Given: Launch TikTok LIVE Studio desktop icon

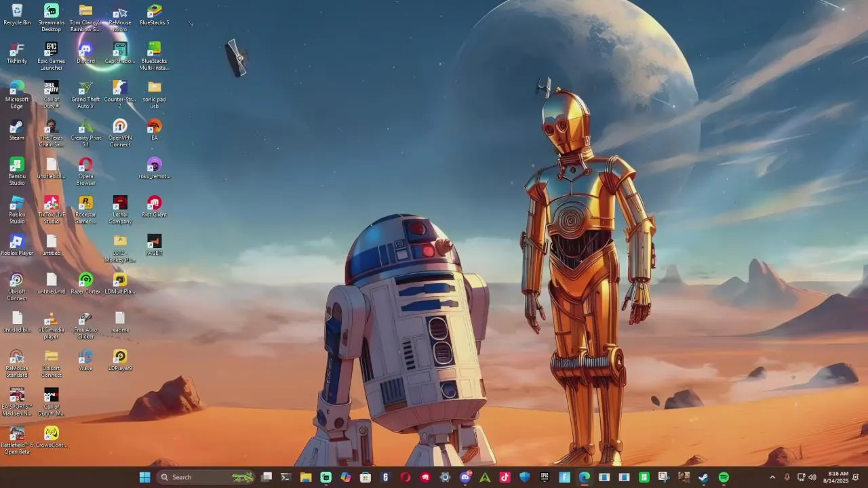Looking at the screenshot, I should point(52,210).
